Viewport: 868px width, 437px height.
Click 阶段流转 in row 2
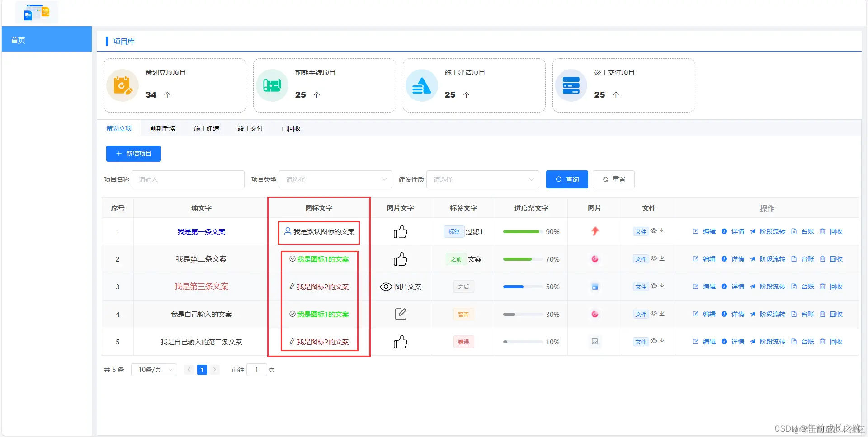(768, 259)
